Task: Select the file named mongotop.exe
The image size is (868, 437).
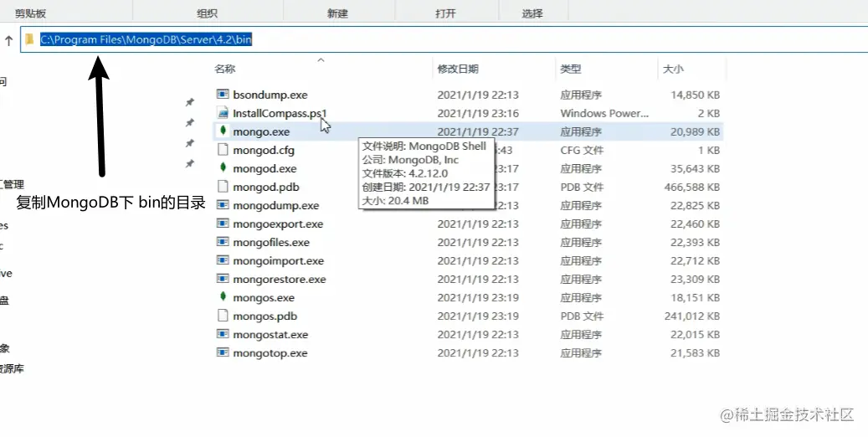Action: click(270, 352)
